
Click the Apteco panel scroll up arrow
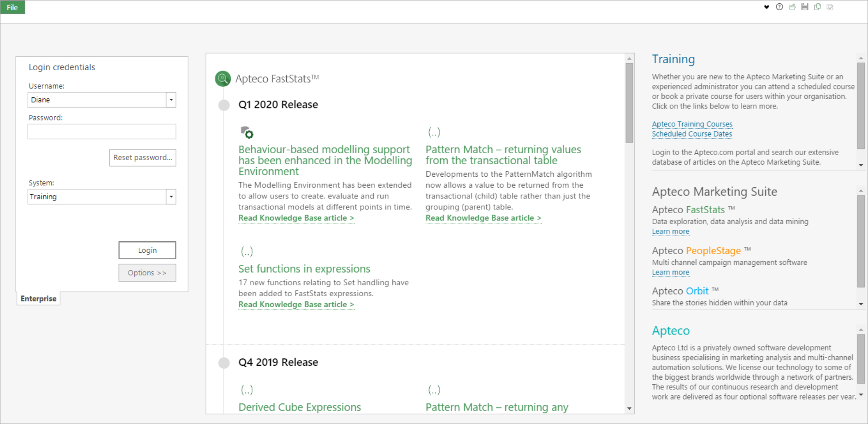coord(861,329)
